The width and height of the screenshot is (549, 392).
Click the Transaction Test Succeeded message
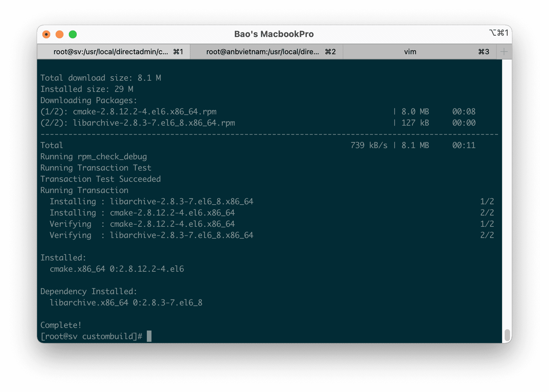click(x=101, y=179)
